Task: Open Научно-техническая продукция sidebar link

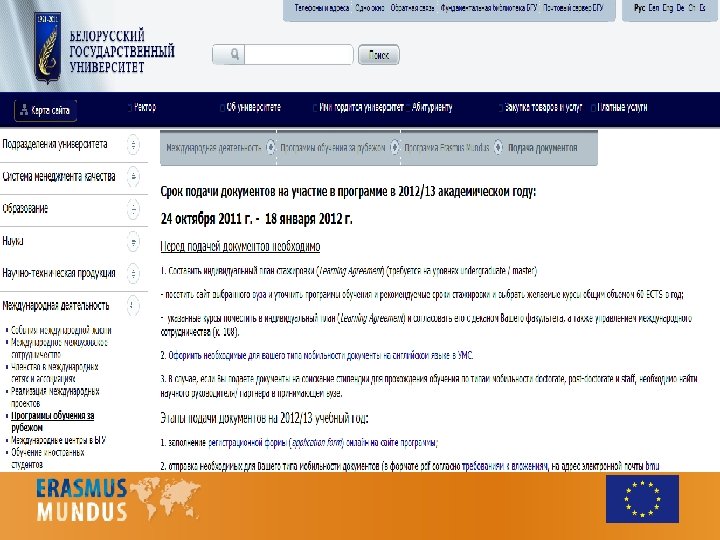Action: (x=59, y=273)
